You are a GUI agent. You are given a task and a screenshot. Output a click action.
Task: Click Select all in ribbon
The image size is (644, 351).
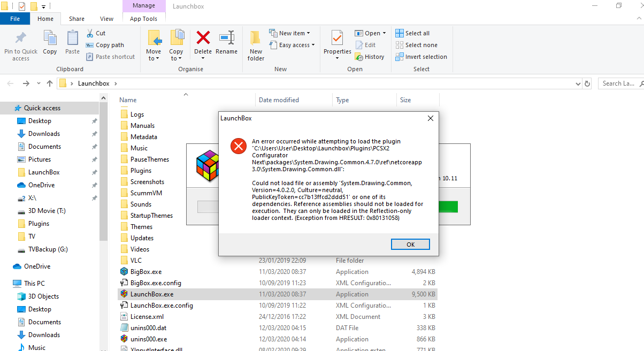pyautogui.click(x=412, y=33)
